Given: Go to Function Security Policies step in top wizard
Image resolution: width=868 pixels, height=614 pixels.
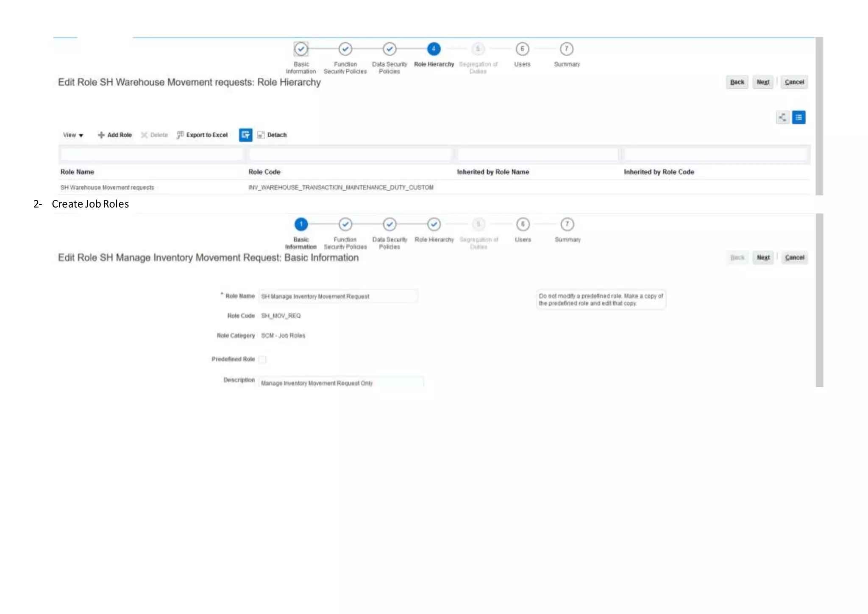Looking at the screenshot, I should (x=345, y=49).
